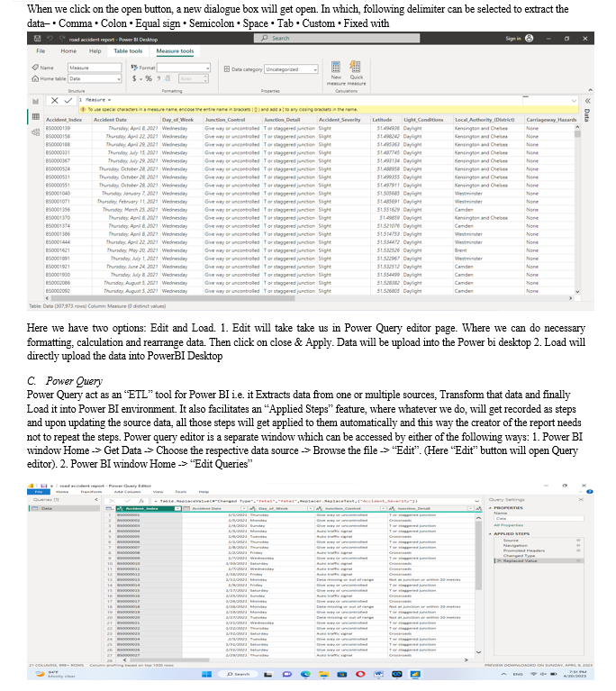Click the gear icon beside Promoted Headers step
This screenshot has height=691, width=616.
pyautogui.click(x=578, y=550)
